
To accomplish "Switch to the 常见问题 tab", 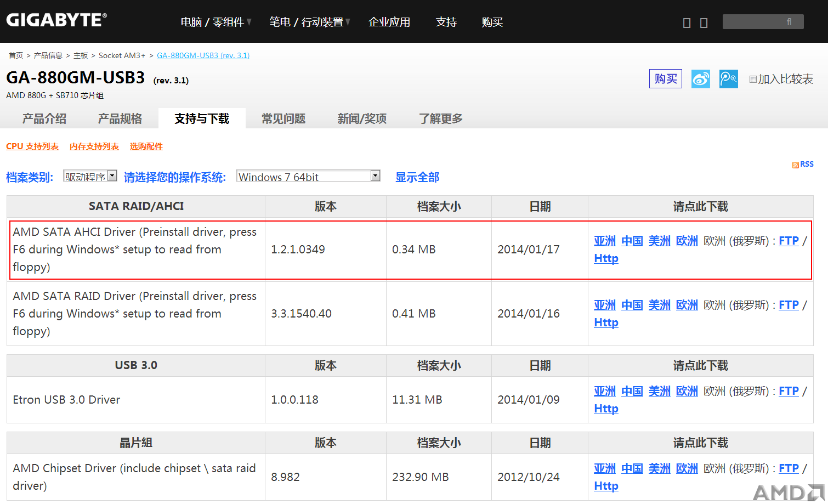I will coord(283,118).
